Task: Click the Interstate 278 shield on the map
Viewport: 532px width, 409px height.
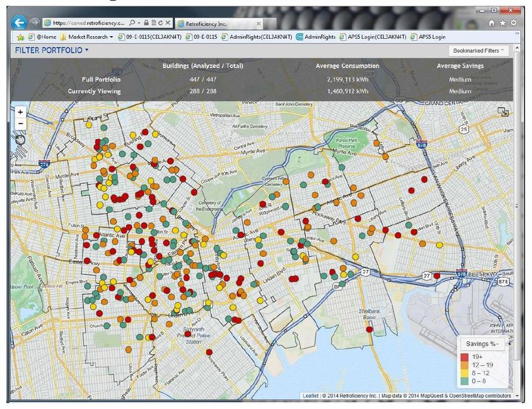Action: coord(44,164)
